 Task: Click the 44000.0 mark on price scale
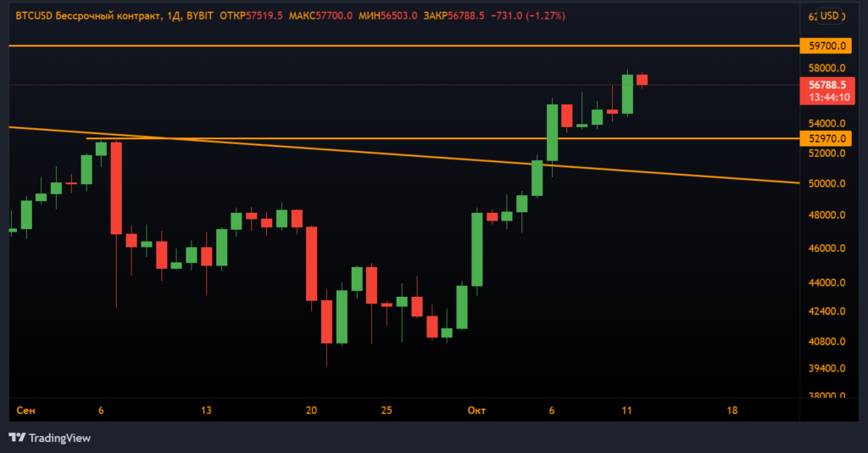pyautogui.click(x=828, y=282)
